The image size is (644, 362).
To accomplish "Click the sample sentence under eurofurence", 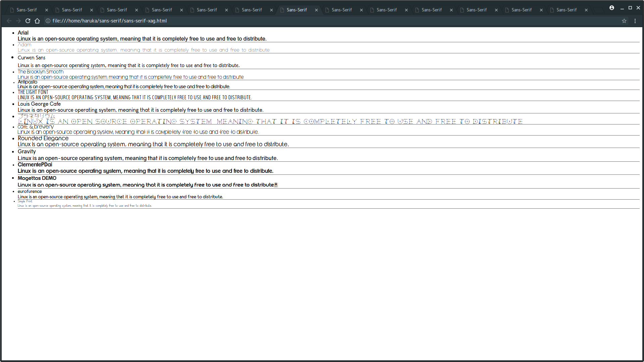I will point(120,197).
